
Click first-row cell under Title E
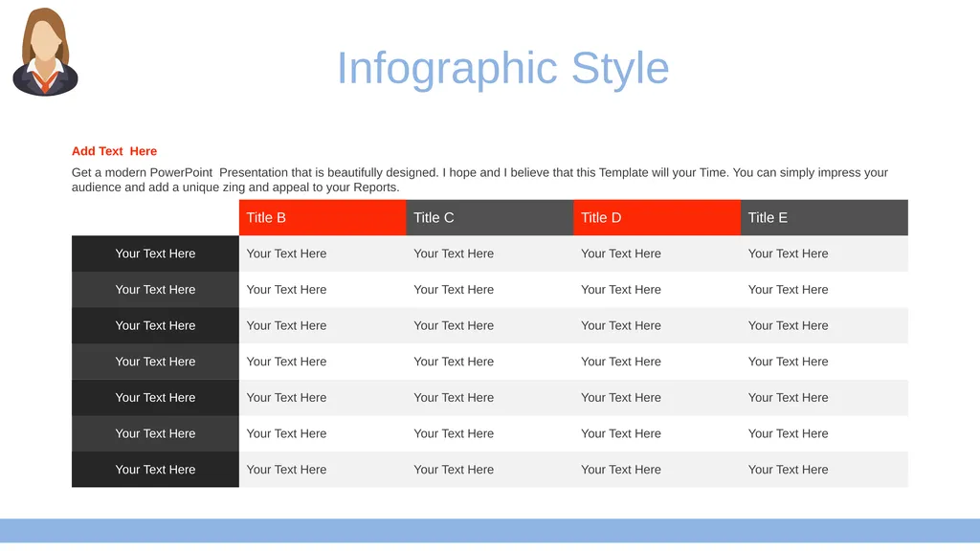click(824, 253)
